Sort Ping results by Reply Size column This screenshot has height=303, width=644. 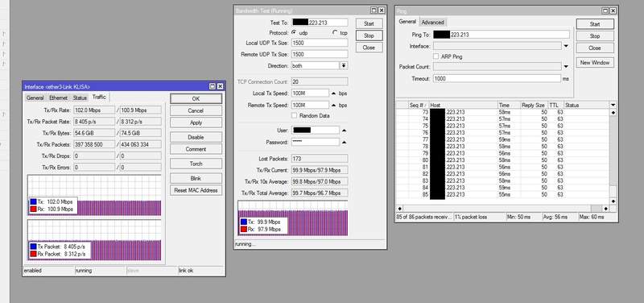[535, 106]
